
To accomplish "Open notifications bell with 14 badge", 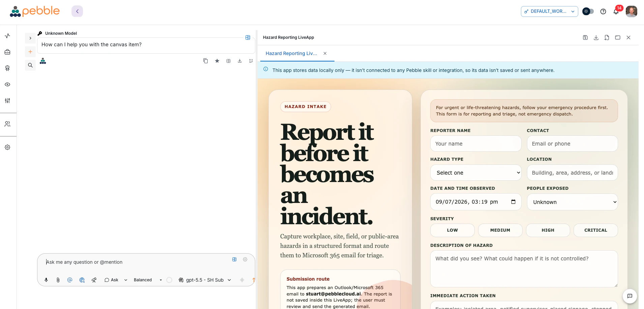I will point(616,11).
